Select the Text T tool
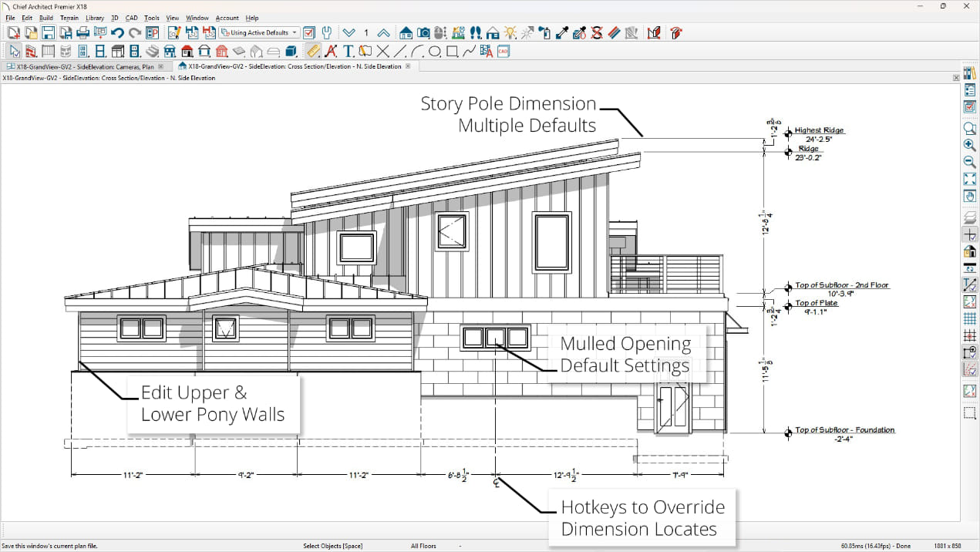This screenshot has width=980, height=552. click(348, 52)
